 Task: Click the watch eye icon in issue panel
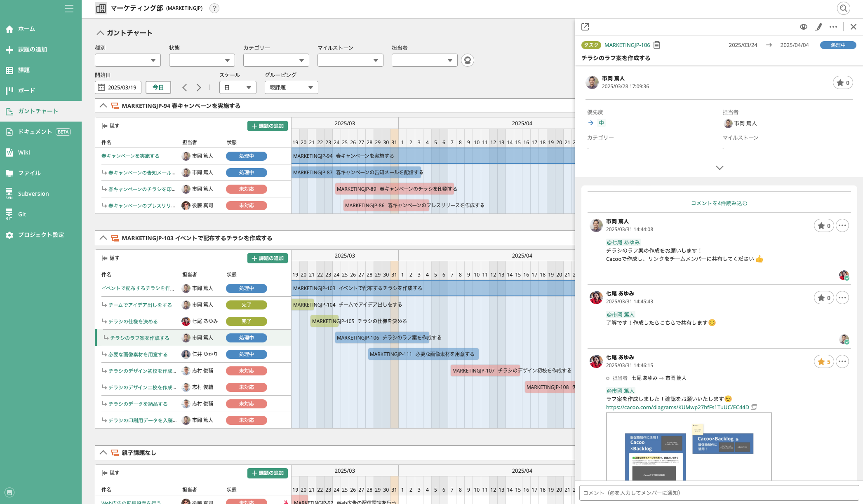coord(803,27)
